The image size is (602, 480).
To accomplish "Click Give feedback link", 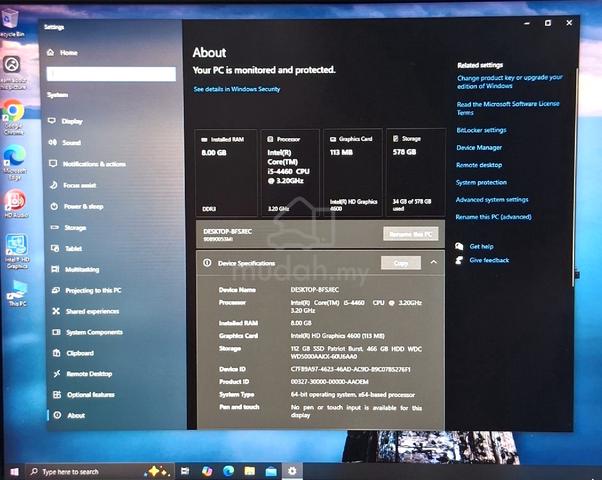I will 489,260.
